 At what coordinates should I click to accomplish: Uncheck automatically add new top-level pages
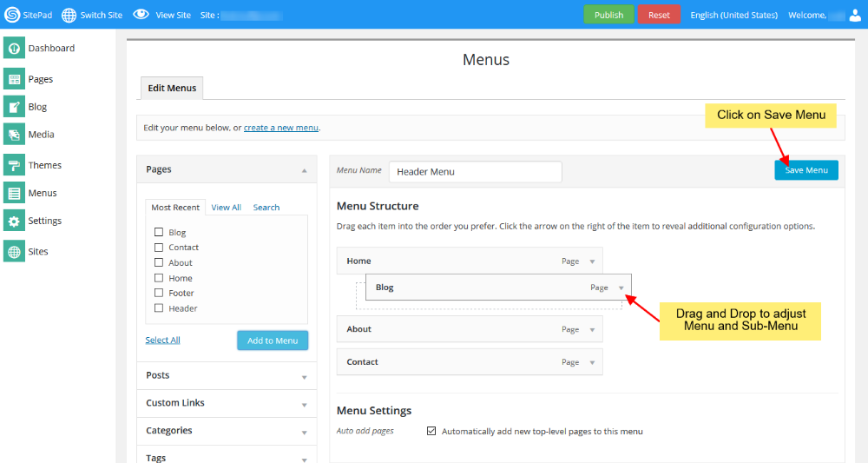[431, 431]
